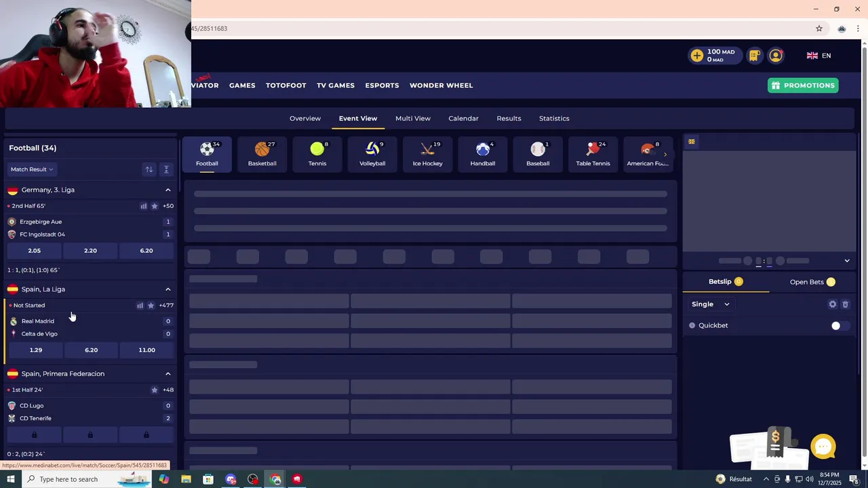Click the Windows Start button
This screenshot has height=488, width=868.
tap(10, 479)
